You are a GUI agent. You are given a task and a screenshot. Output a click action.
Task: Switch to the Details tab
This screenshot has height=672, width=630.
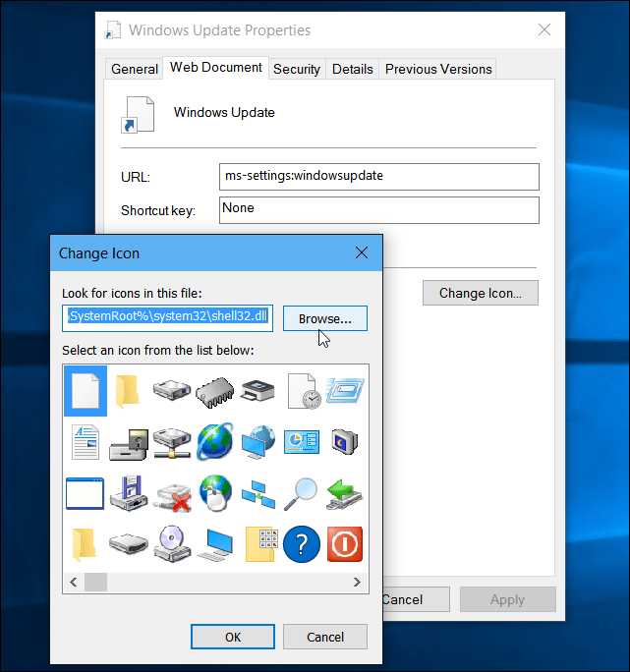[x=353, y=69]
